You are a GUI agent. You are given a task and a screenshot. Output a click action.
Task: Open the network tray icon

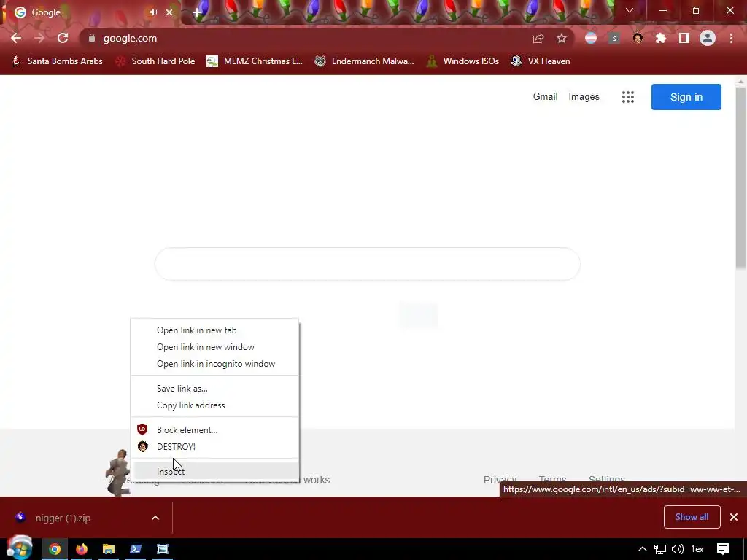659,549
